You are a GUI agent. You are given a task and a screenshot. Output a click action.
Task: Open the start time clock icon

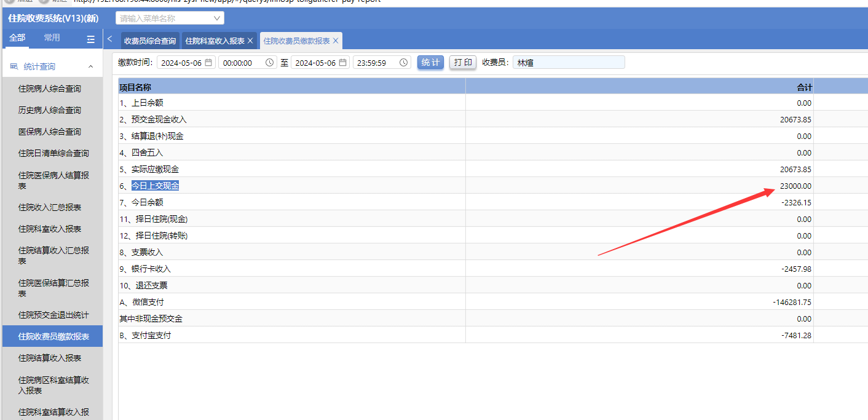pyautogui.click(x=269, y=63)
